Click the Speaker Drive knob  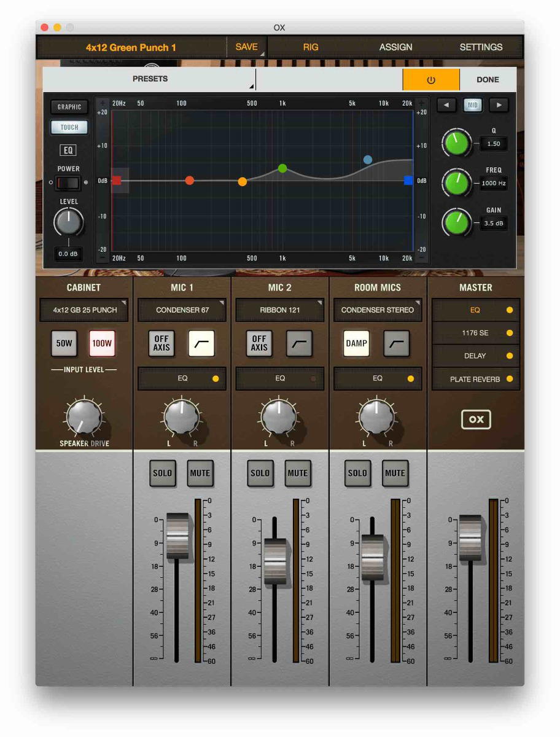click(x=84, y=417)
